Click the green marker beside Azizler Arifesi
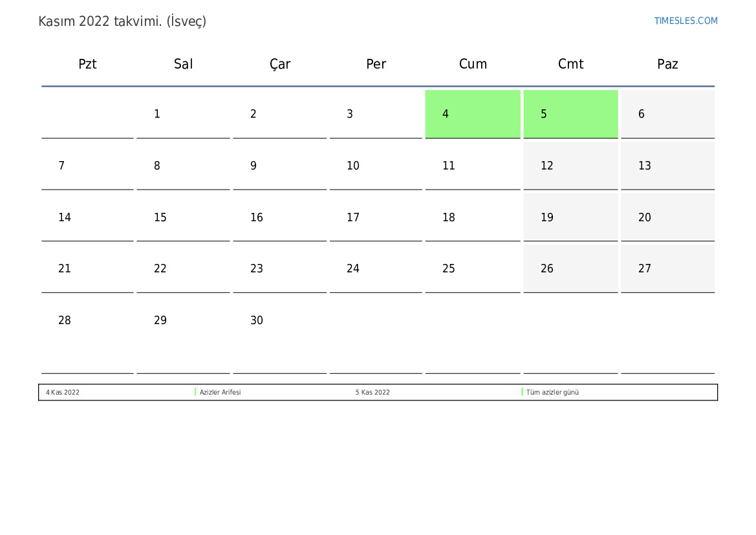Image resolution: width=756 pixels, height=535 pixels. [195, 392]
